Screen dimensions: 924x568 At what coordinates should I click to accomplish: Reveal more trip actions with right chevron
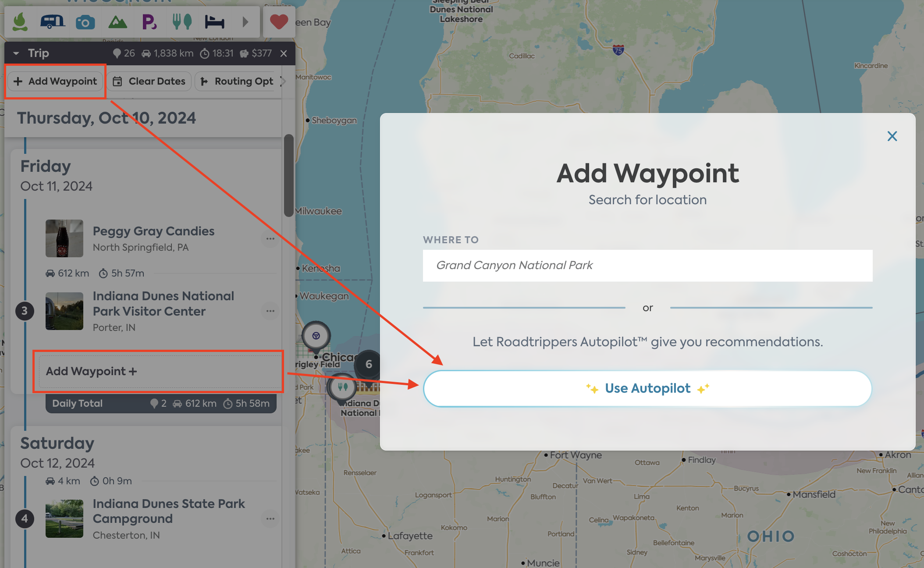tap(284, 81)
